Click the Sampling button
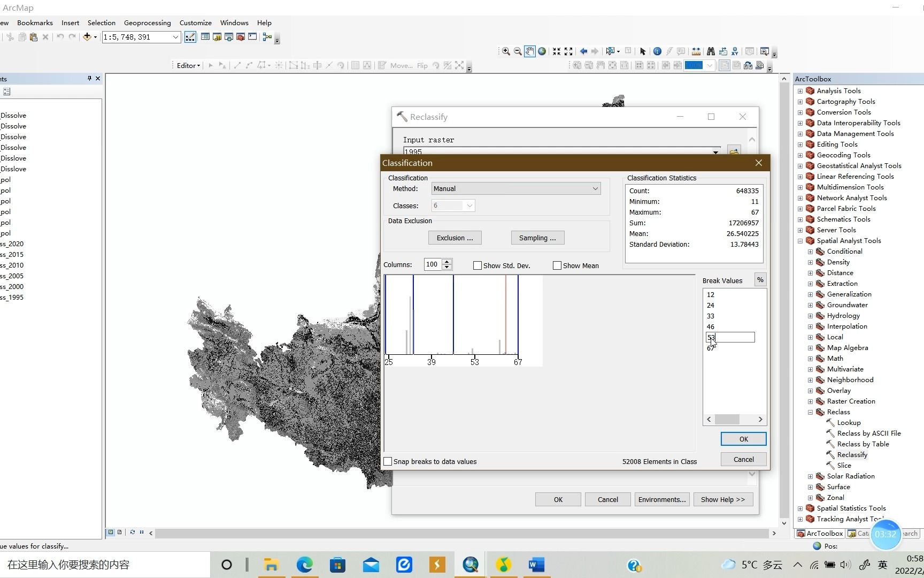Screen dimensions: 924x578 pyautogui.click(x=537, y=238)
